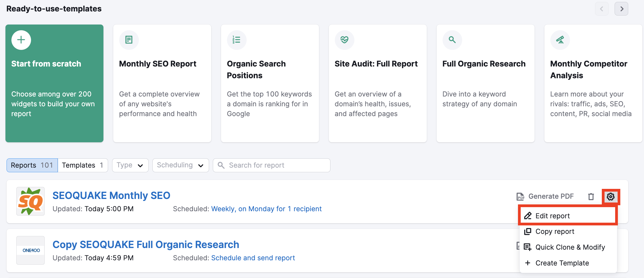
Task: Focus the Search for report field
Action: [272, 165]
